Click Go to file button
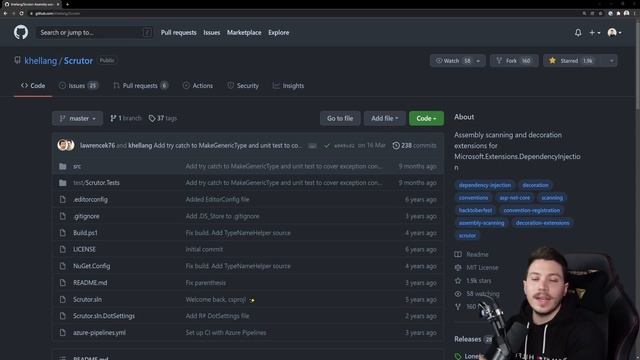Screen dimensions: 640x360 tap(340, 118)
